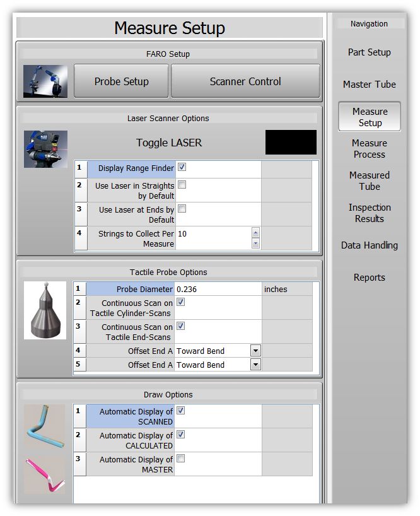Open Inspection Results navigation item

(x=369, y=213)
